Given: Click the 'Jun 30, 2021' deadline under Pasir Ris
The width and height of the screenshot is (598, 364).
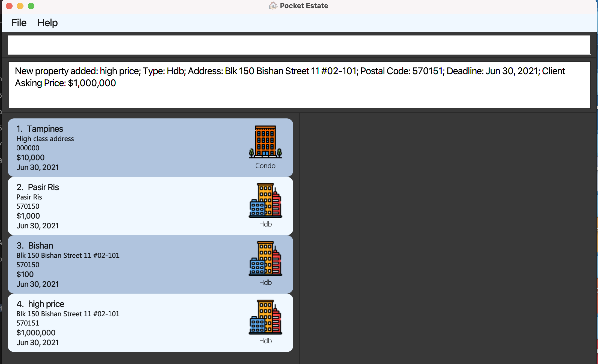Looking at the screenshot, I should 38,226.
